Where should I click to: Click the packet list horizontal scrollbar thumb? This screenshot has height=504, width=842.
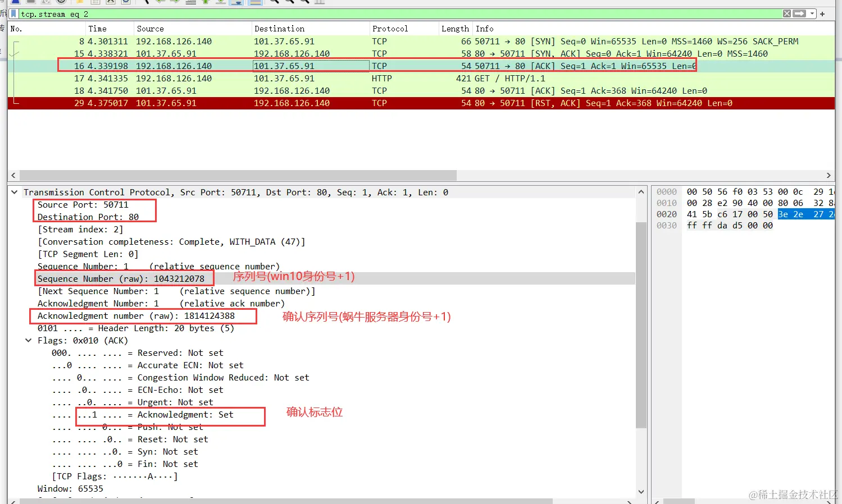tap(238, 175)
